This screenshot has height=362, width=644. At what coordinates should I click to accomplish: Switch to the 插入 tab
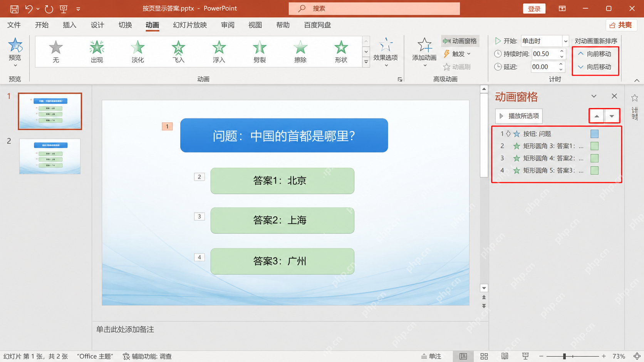tap(69, 25)
